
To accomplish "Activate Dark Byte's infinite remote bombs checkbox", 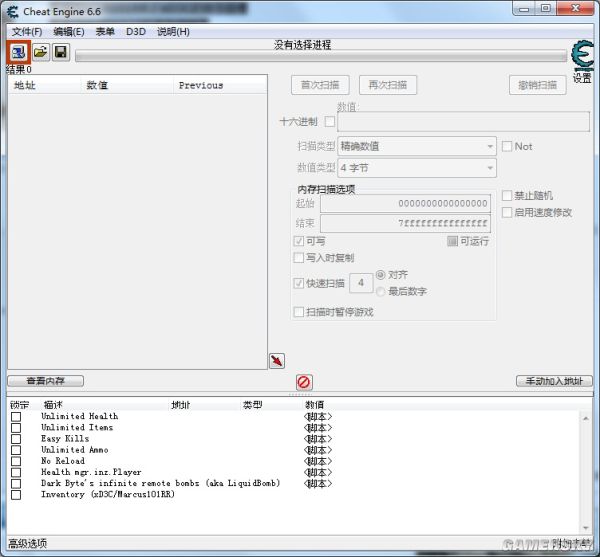I will click(x=16, y=484).
